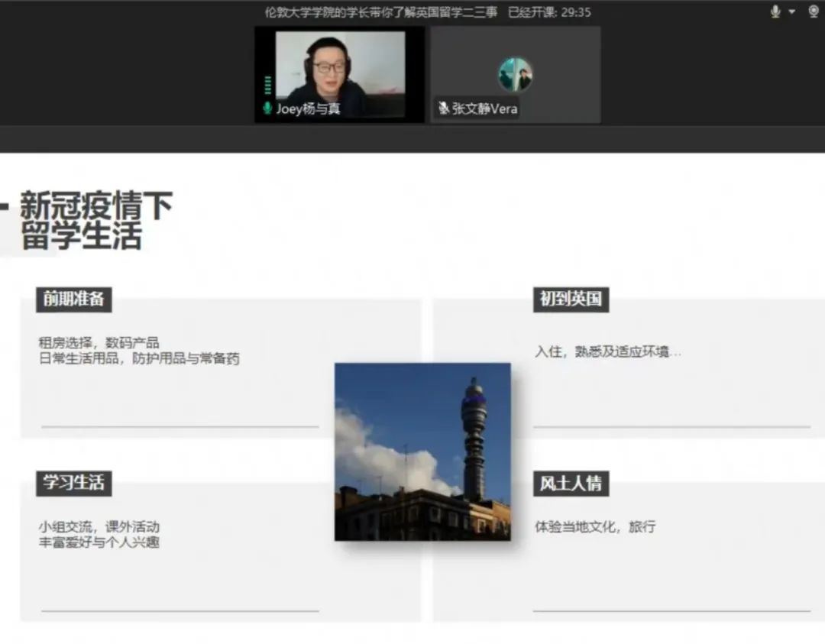This screenshot has height=644, width=825.
Task: Click the webcam icon in the top-right corner
Action: 814,11
